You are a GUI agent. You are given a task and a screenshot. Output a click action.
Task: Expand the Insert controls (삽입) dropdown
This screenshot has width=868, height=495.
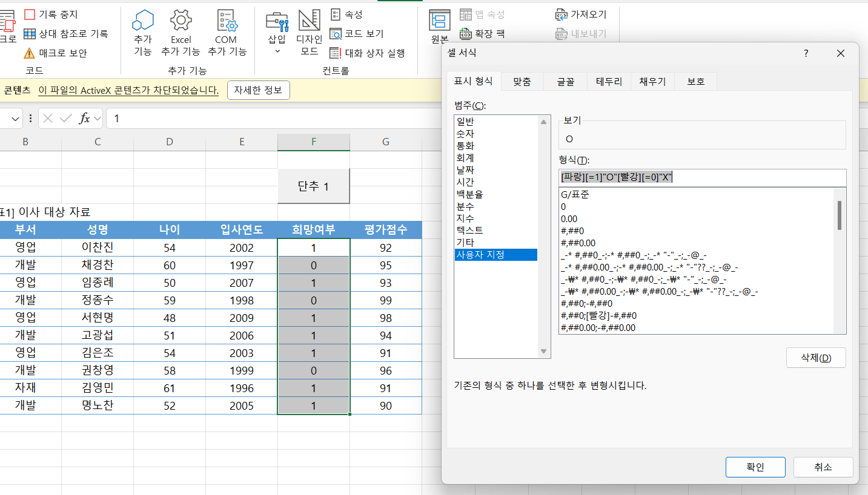(x=277, y=51)
